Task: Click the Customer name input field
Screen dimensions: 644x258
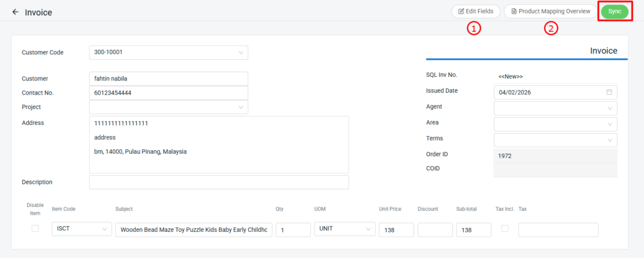Action: pos(168,79)
